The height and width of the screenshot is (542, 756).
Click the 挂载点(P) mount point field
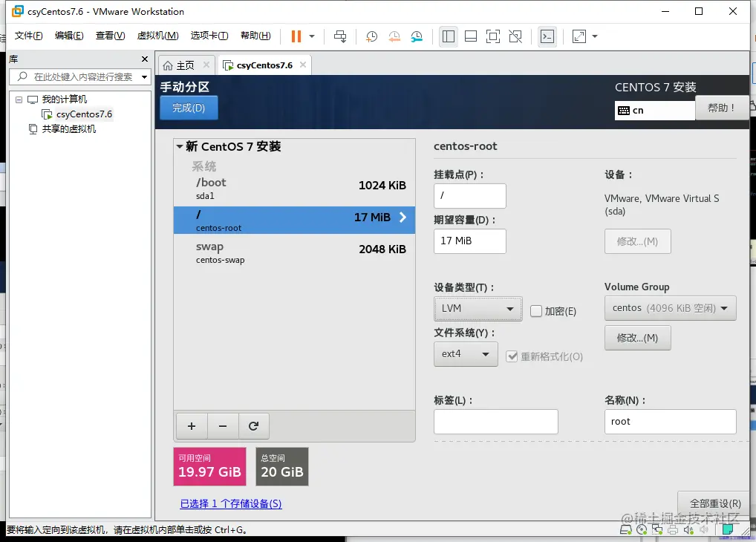(x=470, y=196)
